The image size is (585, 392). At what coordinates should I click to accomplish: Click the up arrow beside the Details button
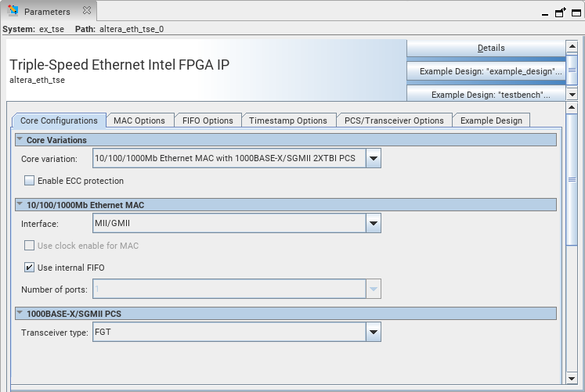[x=572, y=48]
